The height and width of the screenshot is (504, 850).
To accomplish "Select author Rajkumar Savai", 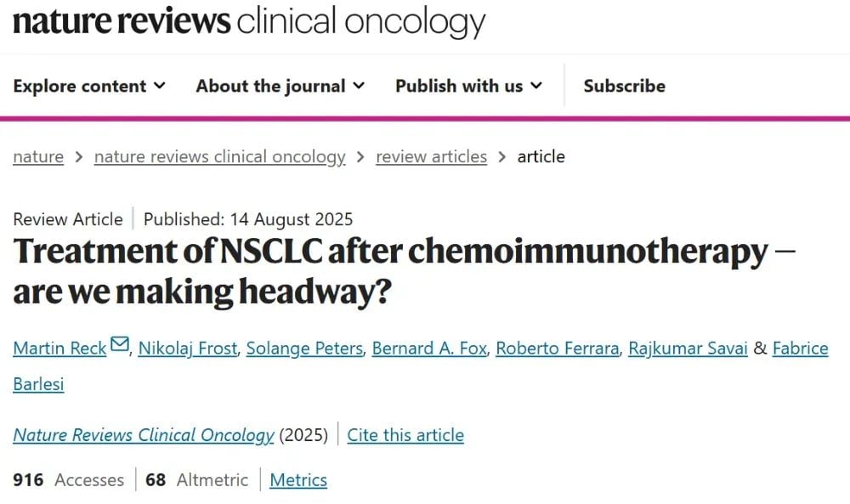I will click(x=688, y=348).
